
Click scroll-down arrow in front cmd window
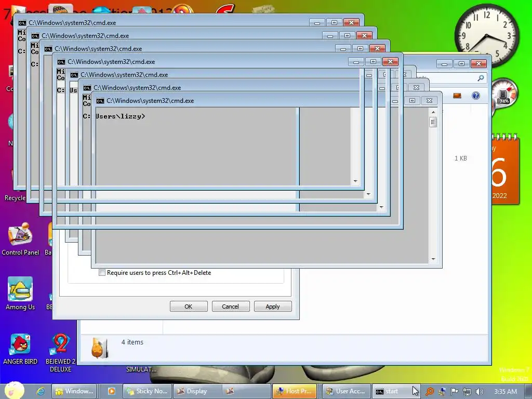(433, 259)
